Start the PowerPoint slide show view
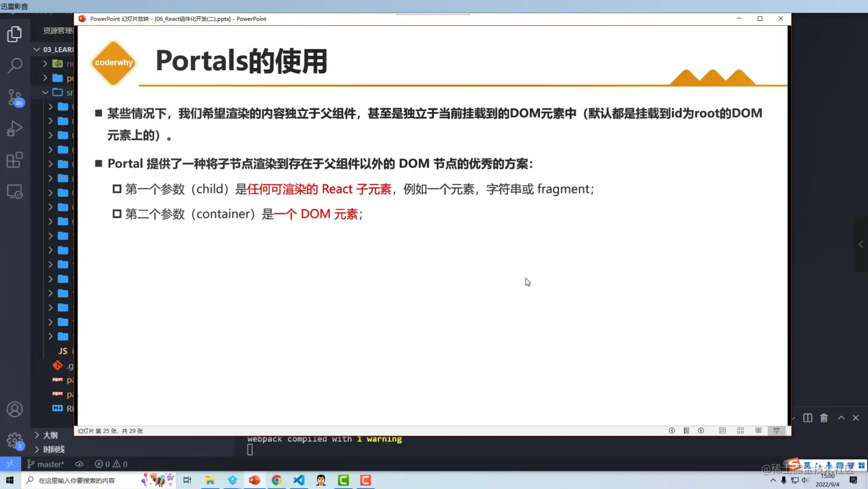This screenshot has width=868, height=489. pos(777,430)
